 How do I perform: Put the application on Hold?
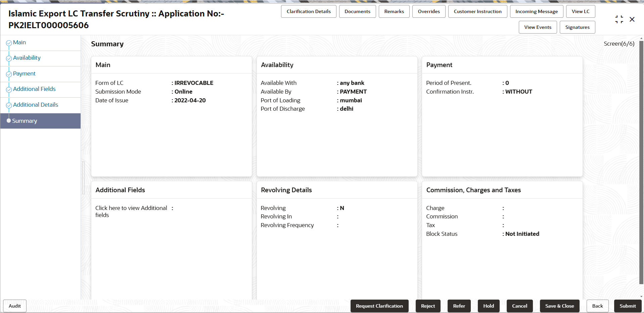click(489, 306)
